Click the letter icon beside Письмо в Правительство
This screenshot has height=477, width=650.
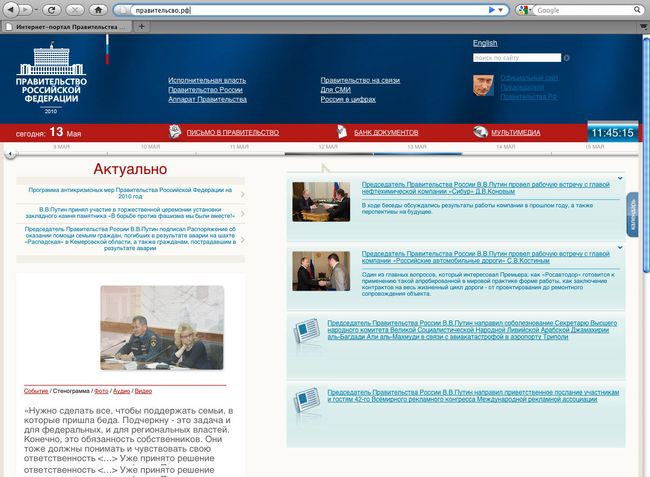[175, 132]
